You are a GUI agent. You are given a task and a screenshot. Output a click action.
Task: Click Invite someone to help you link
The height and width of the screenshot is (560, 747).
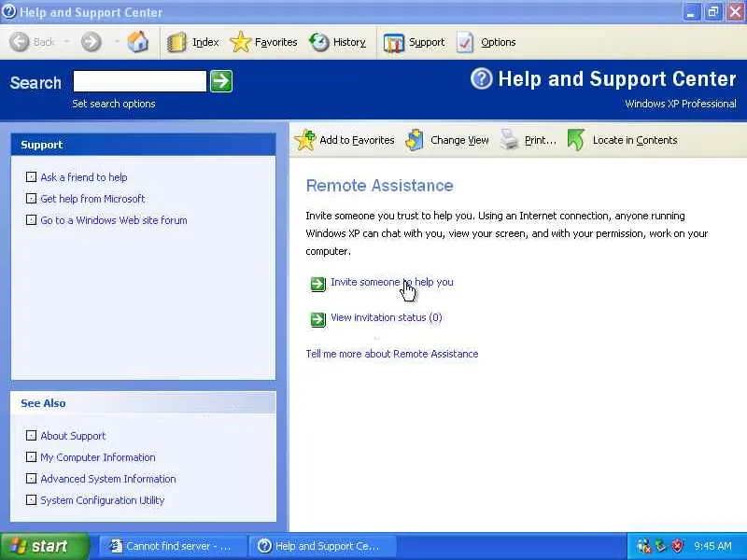(391, 282)
